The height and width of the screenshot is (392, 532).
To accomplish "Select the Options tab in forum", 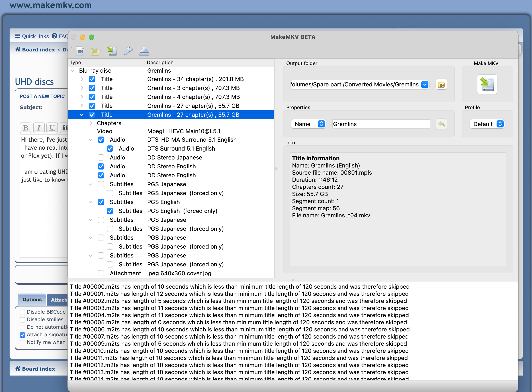I will (32, 300).
